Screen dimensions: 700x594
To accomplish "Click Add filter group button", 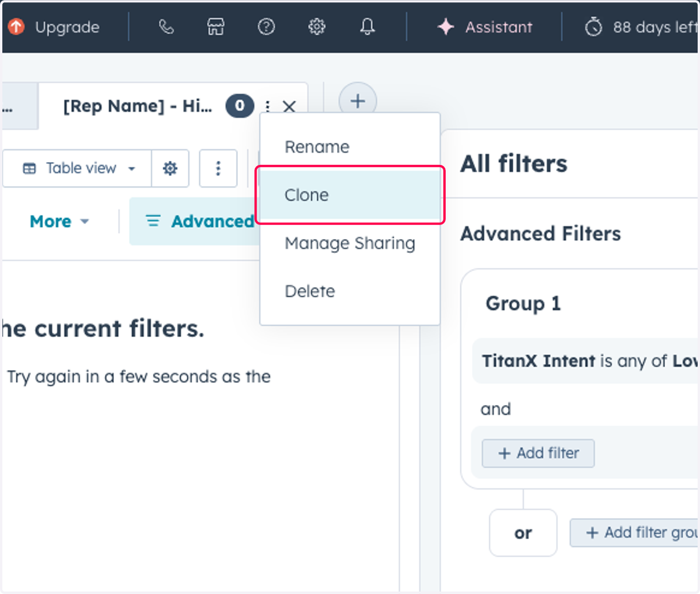I will point(635,533).
